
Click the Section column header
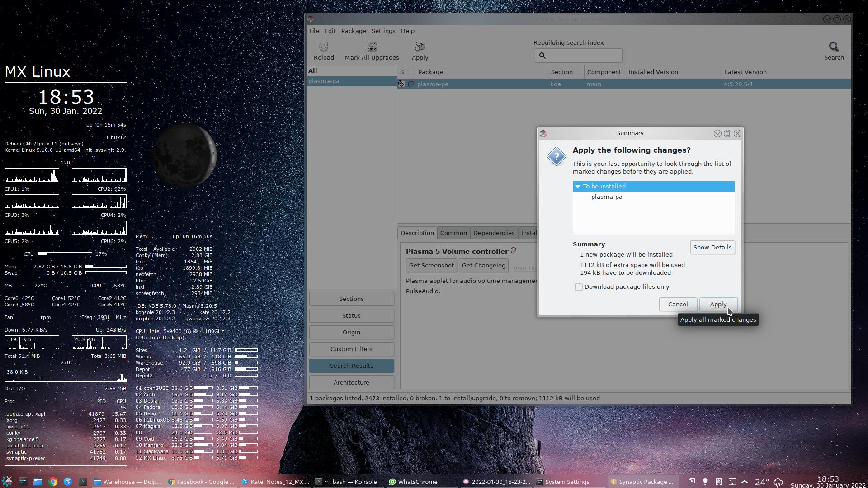(x=565, y=72)
